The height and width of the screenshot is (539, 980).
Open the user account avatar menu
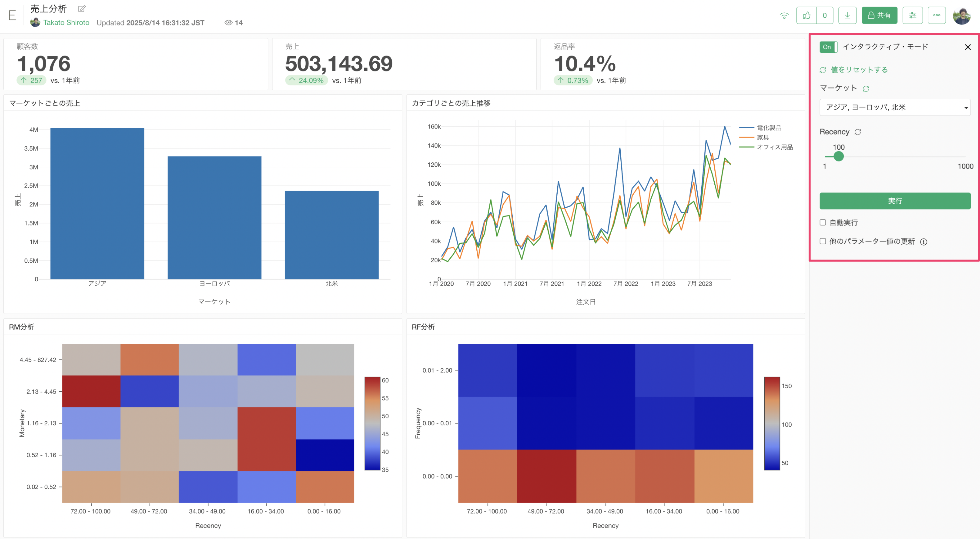[961, 16]
